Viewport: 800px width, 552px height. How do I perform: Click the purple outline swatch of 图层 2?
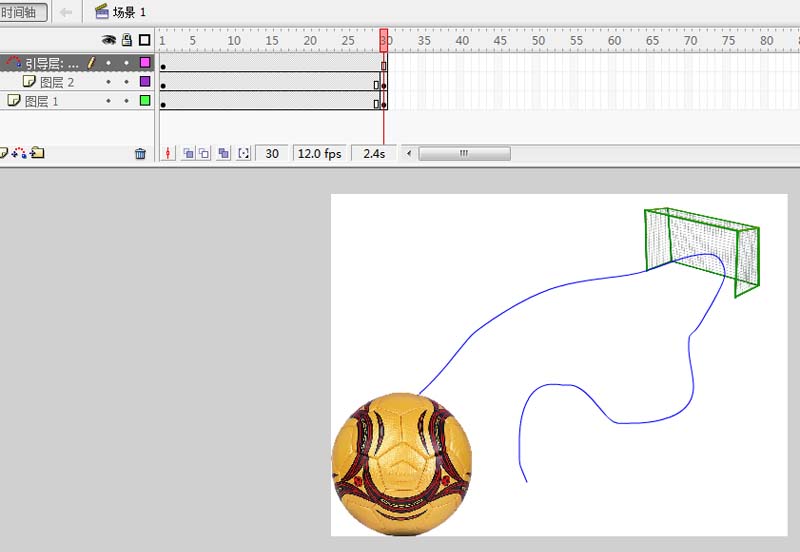coord(145,81)
